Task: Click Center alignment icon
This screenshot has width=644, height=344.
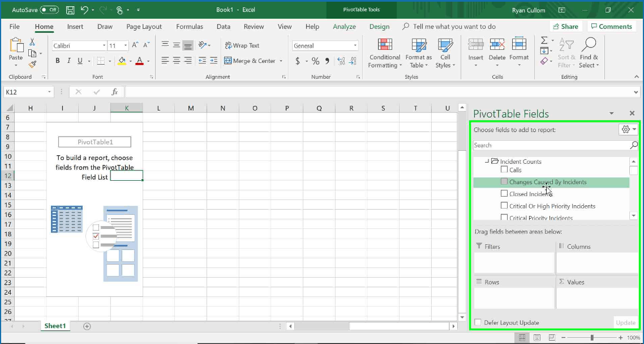Action: pos(177,61)
